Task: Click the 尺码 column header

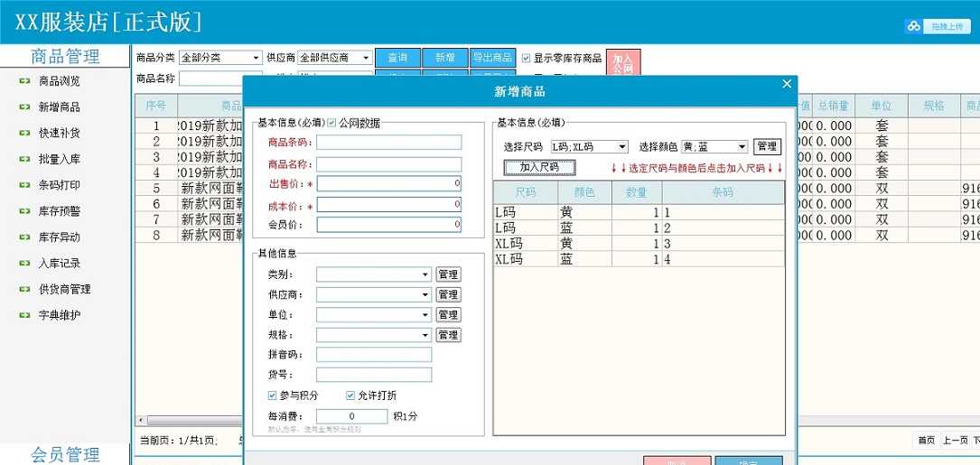Action: (x=526, y=192)
